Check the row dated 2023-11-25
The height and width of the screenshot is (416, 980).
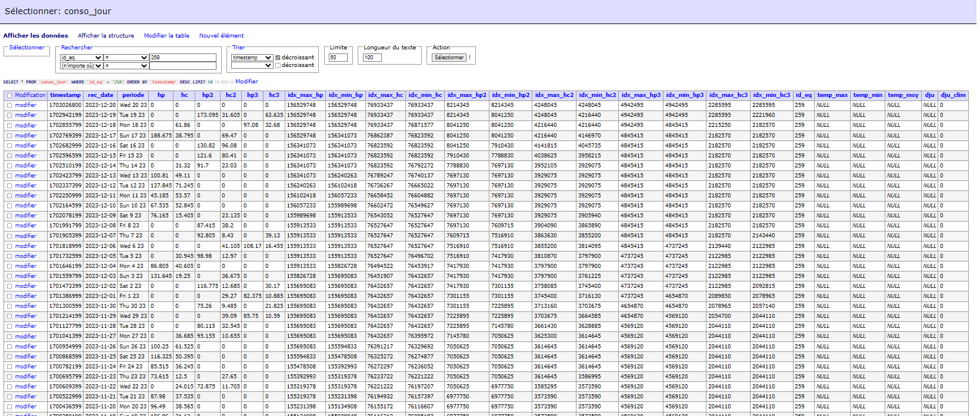point(9,357)
